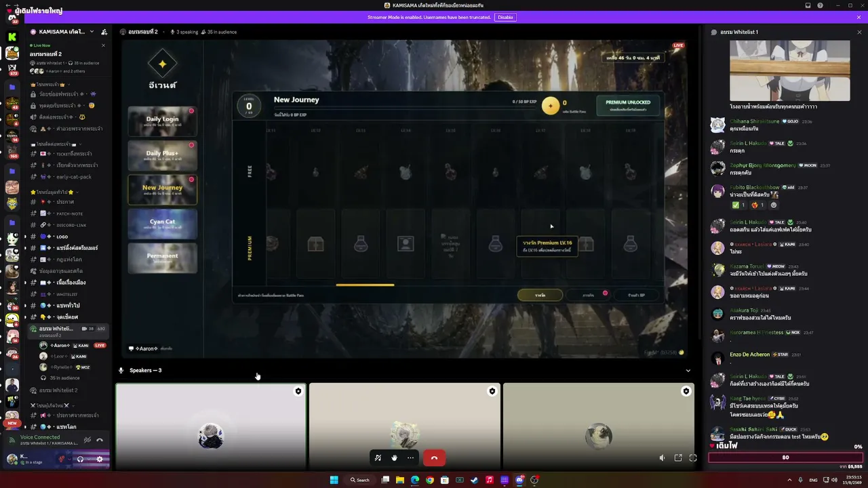Open the image attachment in chat

click(x=789, y=70)
